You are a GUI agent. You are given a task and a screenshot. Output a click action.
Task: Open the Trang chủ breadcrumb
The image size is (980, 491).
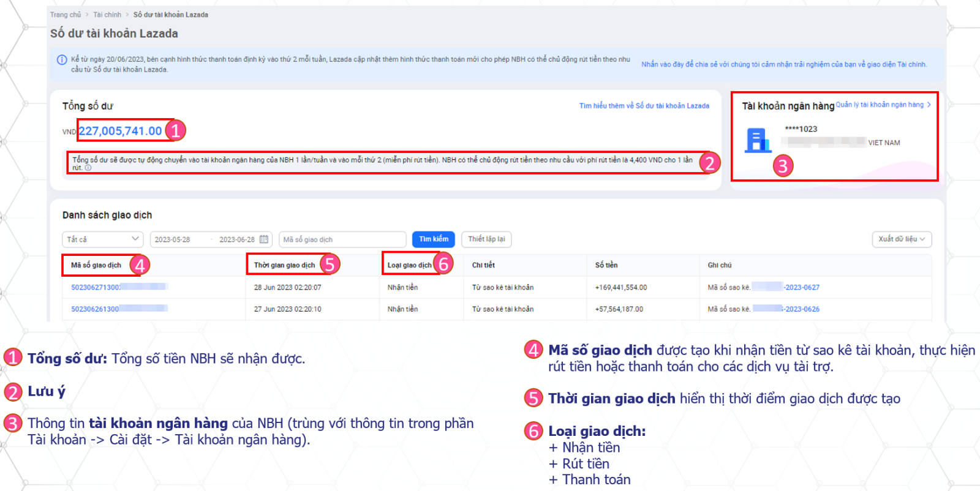point(66,15)
